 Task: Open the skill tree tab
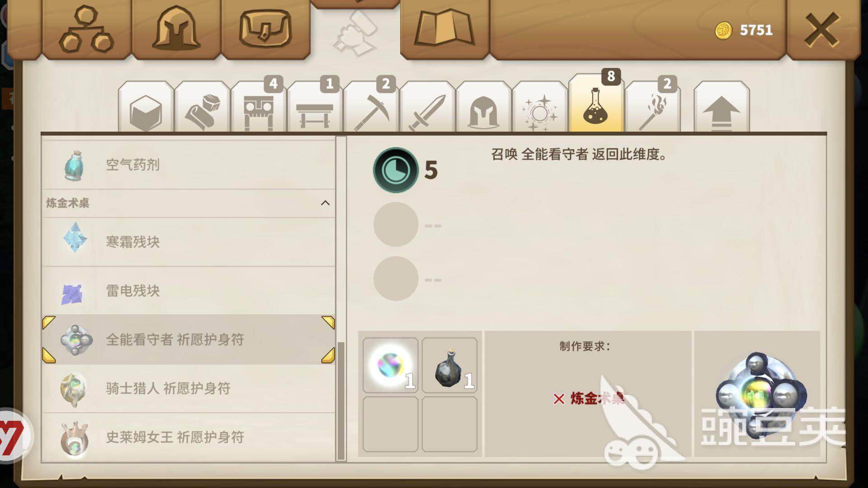(86, 29)
